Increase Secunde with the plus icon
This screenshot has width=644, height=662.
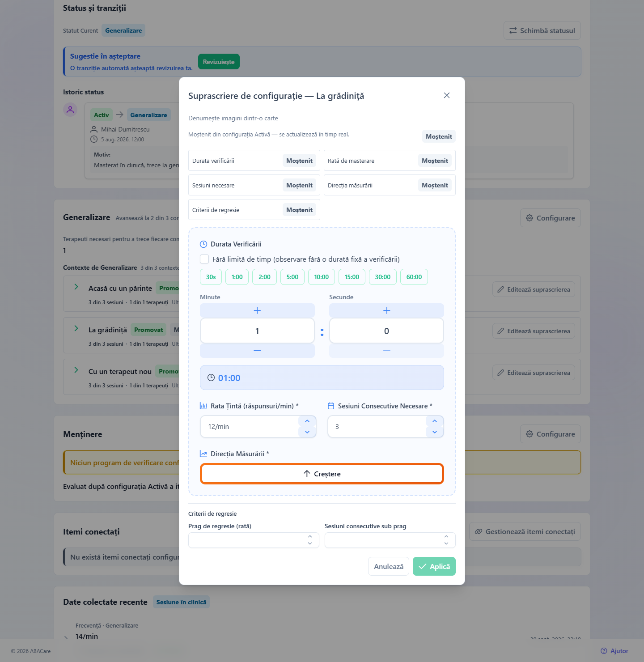[x=386, y=310]
